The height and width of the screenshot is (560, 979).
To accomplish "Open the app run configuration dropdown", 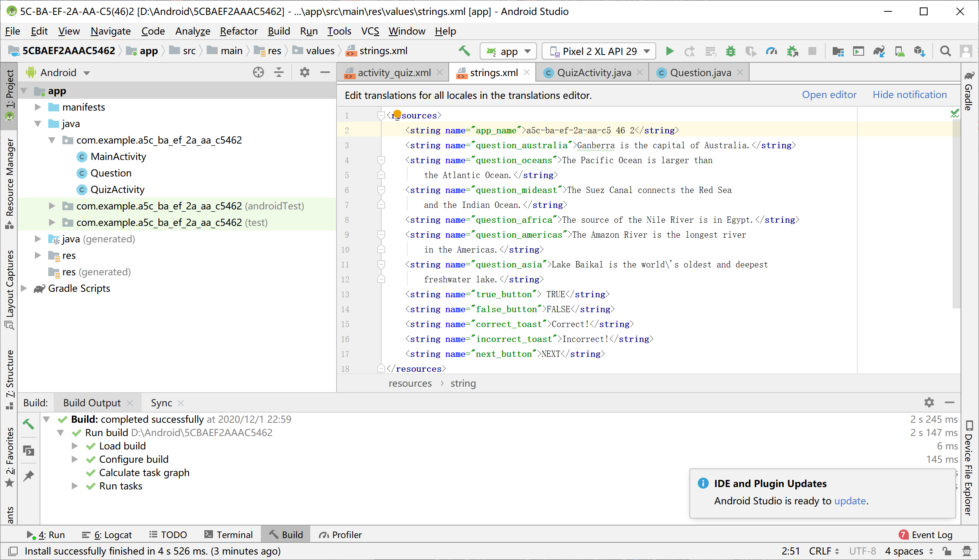I will click(x=508, y=51).
